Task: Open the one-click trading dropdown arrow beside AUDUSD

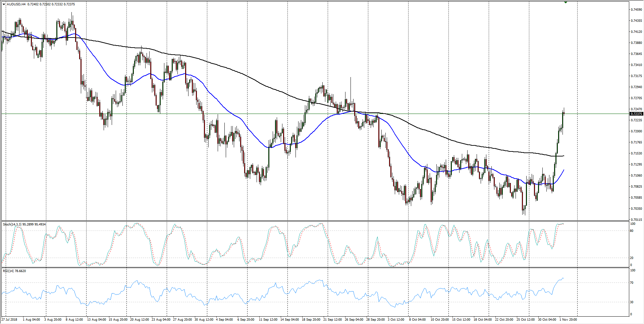Action: point(4,4)
